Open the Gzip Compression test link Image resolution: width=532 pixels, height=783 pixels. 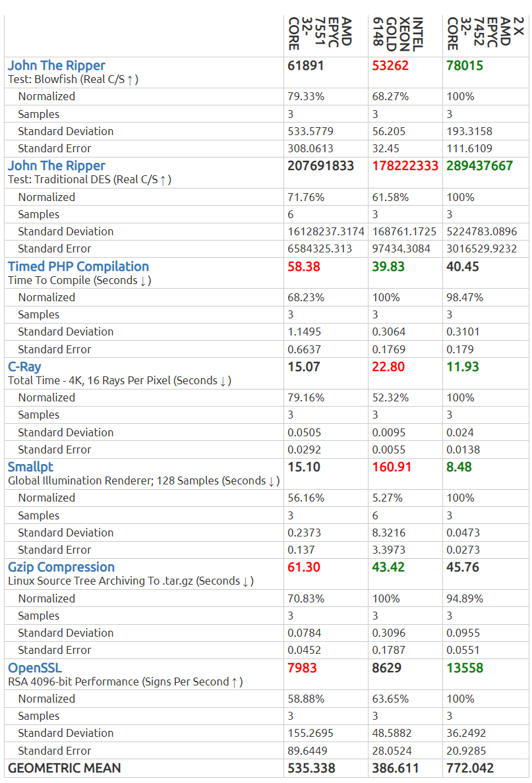[x=61, y=567]
